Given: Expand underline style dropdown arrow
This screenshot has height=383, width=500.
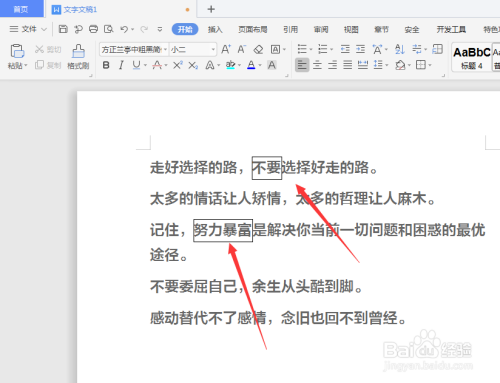Looking at the screenshot, I should [145, 65].
